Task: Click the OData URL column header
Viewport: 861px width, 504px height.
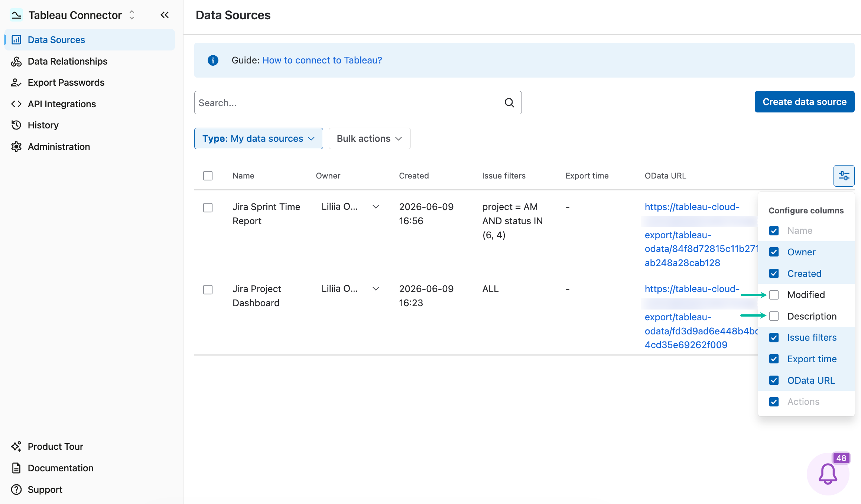Action: (x=665, y=176)
